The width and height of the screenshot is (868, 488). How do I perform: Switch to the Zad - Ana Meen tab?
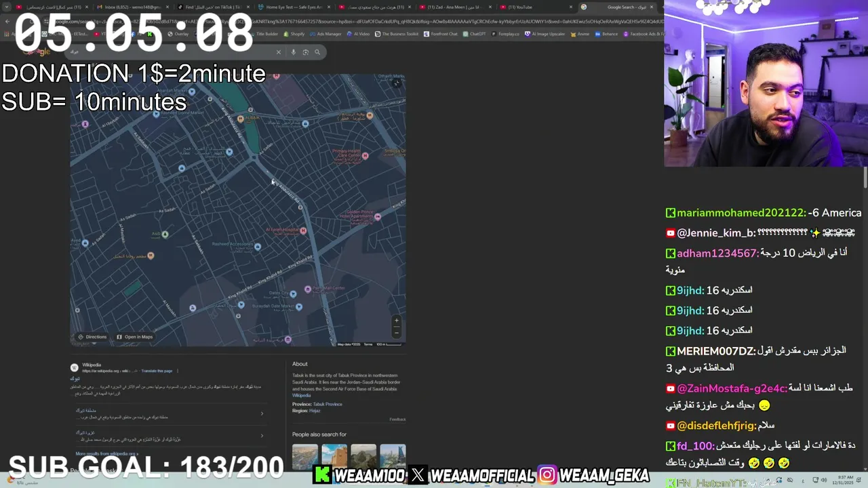pos(454,7)
